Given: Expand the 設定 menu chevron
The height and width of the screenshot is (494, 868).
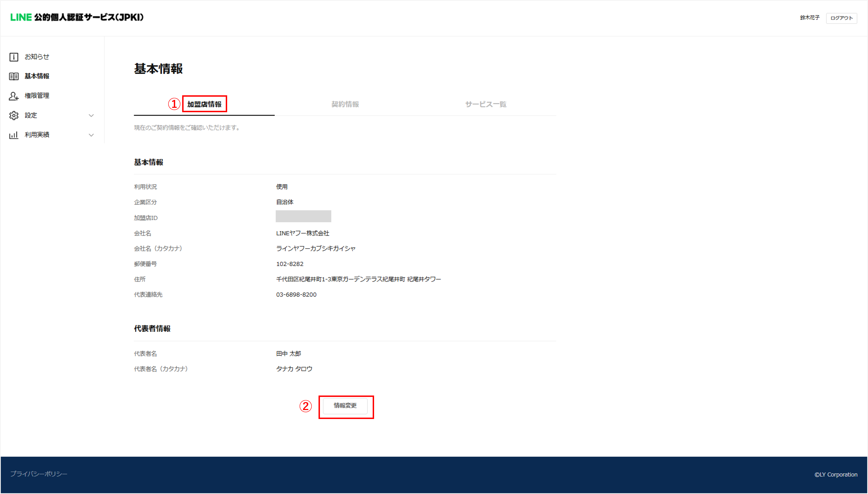Looking at the screenshot, I should click(x=91, y=116).
